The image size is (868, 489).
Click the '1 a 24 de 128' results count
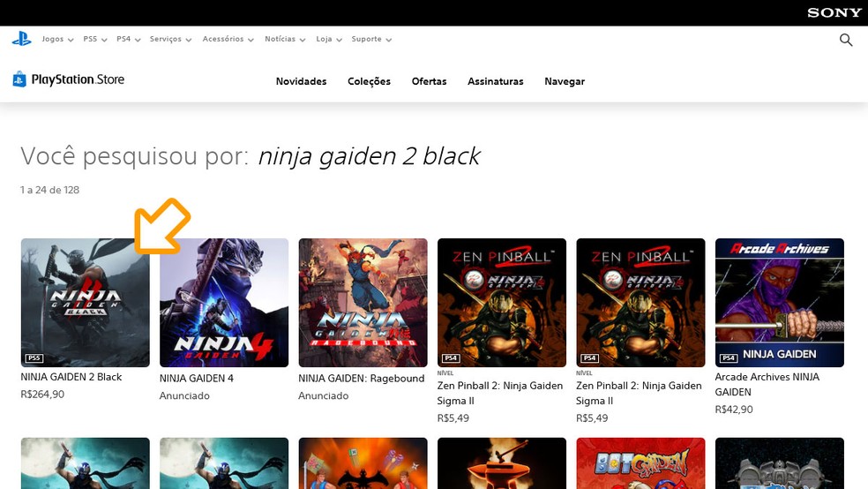point(49,190)
